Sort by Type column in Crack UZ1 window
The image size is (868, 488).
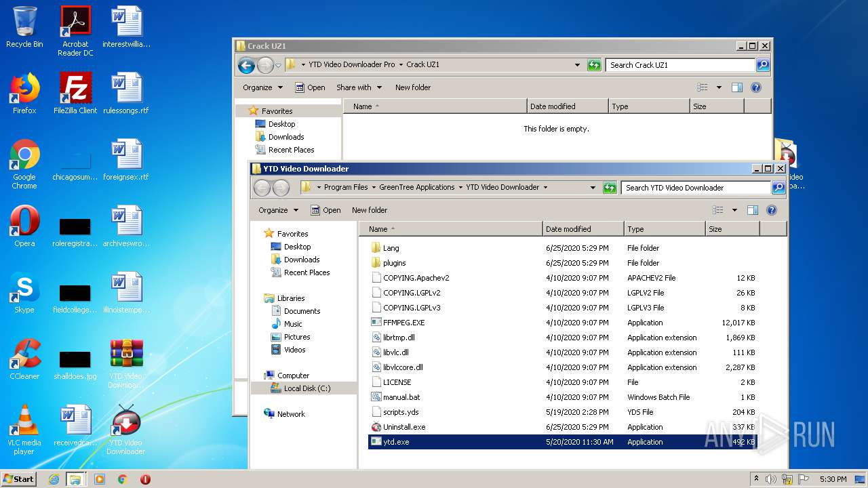point(649,106)
